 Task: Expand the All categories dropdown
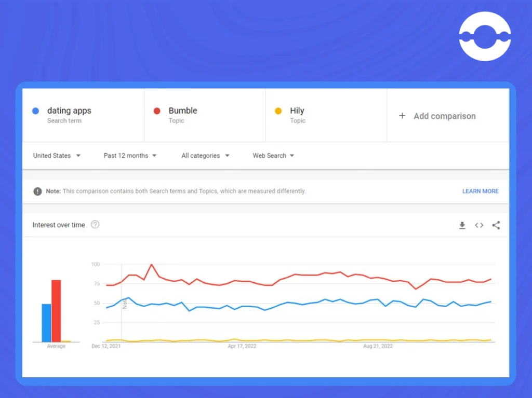click(x=205, y=156)
